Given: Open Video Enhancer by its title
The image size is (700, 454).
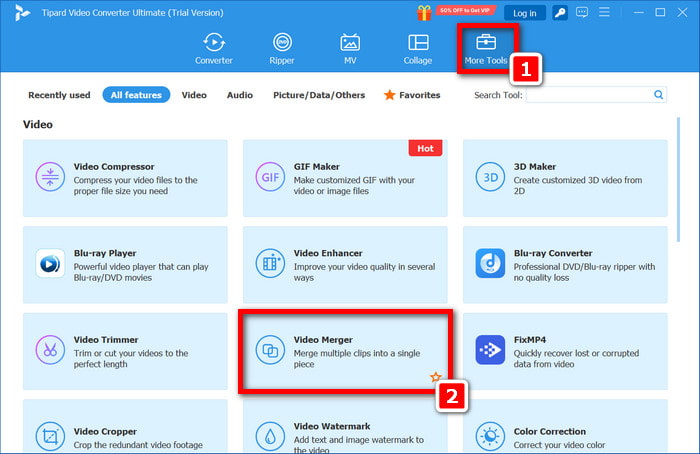Looking at the screenshot, I should 328,253.
